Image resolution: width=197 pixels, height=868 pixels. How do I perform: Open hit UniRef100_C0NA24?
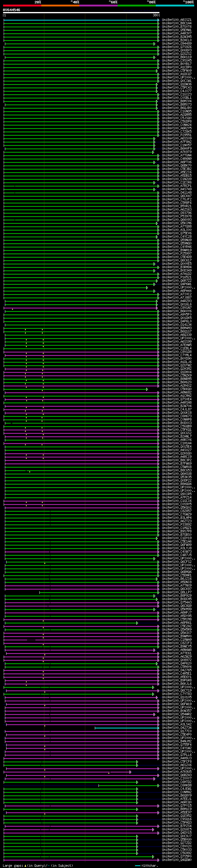[x=176, y=125]
